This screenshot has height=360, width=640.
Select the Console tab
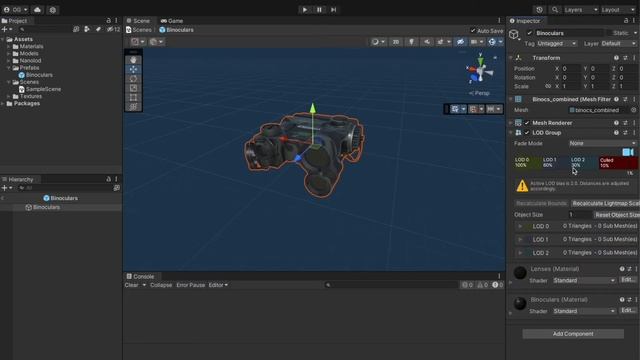click(140, 276)
